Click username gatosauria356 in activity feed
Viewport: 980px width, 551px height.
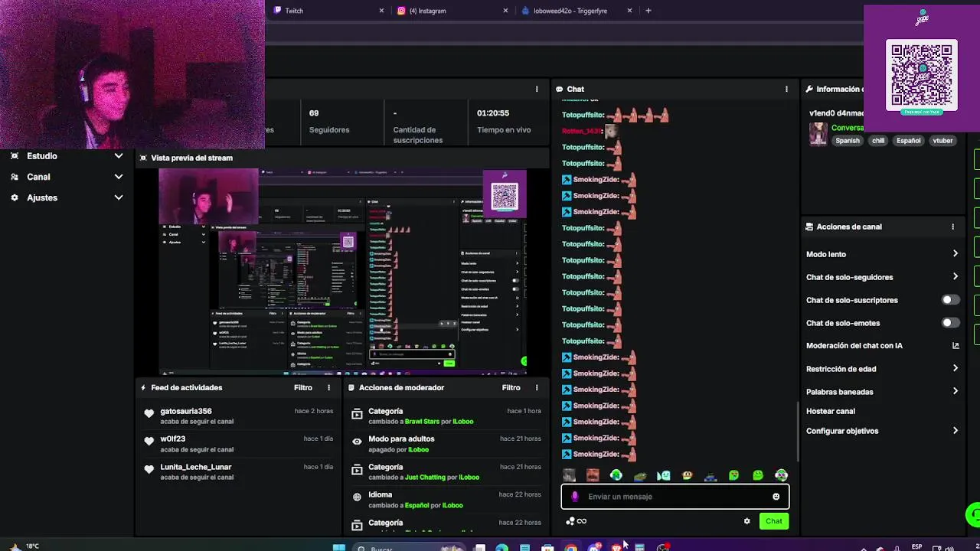pyautogui.click(x=186, y=411)
